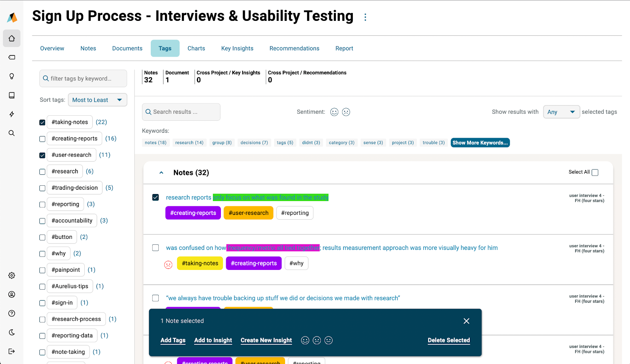Check the #creating-reports tag checkbox

coord(43,139)
